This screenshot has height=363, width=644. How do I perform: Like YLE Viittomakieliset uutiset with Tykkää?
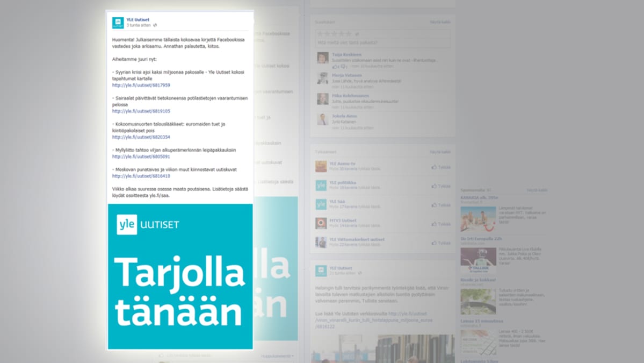click(x=441, y=243)
